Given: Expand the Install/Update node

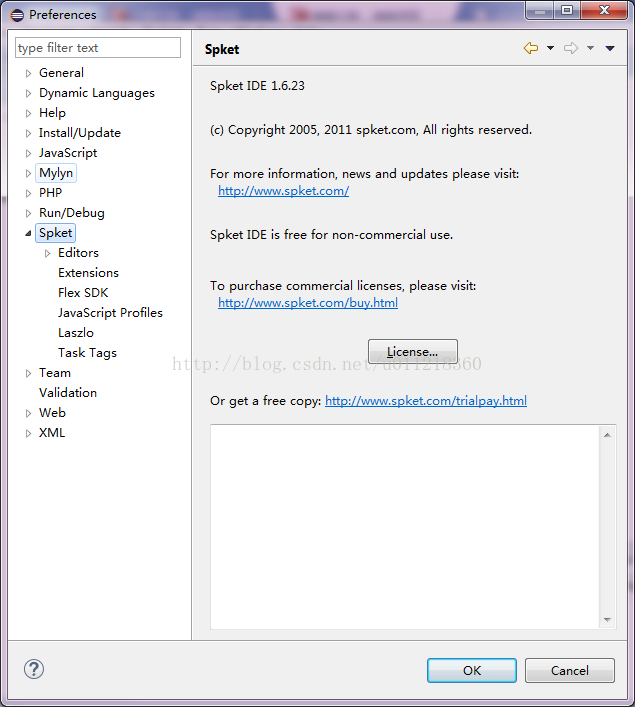Looking at the screenshot, I should pos(28,133).
